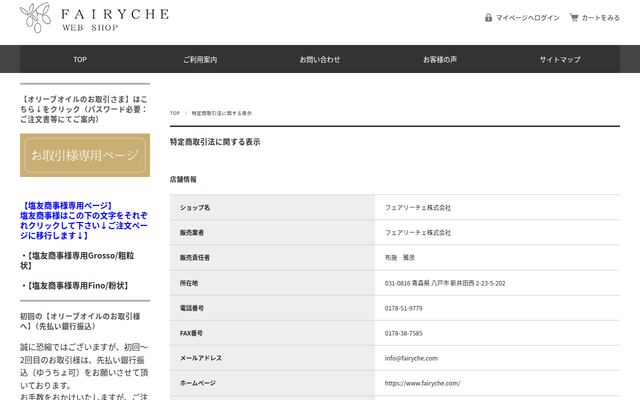This screenshot has height=400, width=640.
Task: Click the address 031-0816 青森県 八戸市 text
Action: (445, 283)
